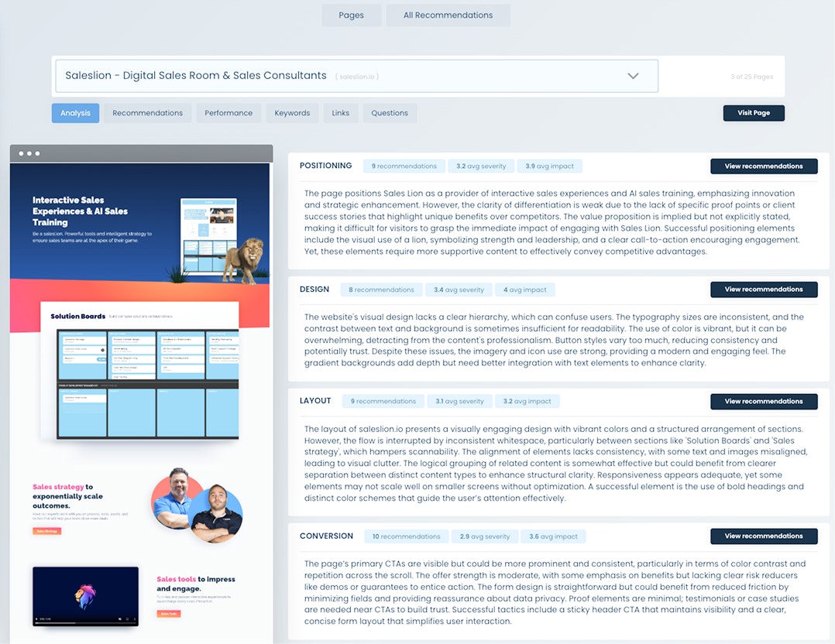The image size is (835, 644).
Task: Expand the page selector dropdown chevron
Action: tap(633, 76)
